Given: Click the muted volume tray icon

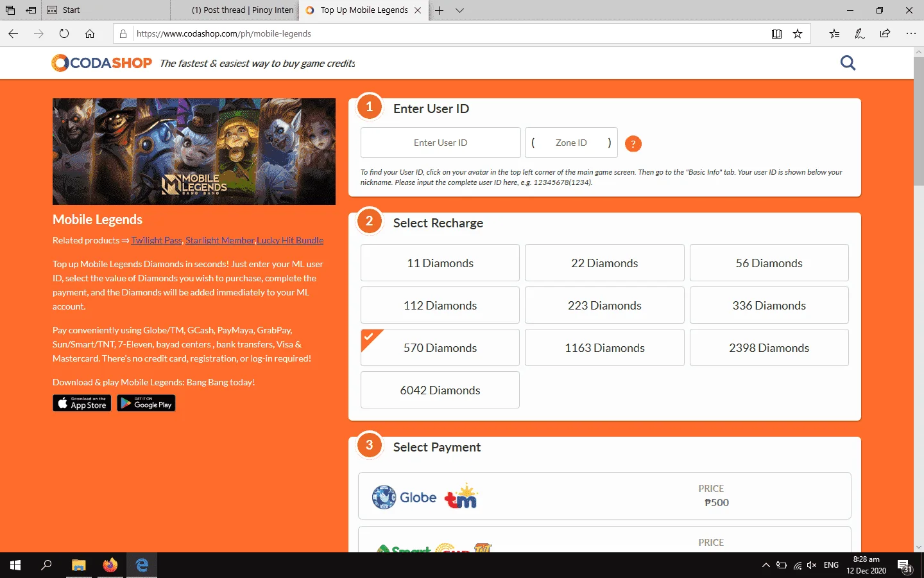Looking at the screenshot, I should pos(812,565).
